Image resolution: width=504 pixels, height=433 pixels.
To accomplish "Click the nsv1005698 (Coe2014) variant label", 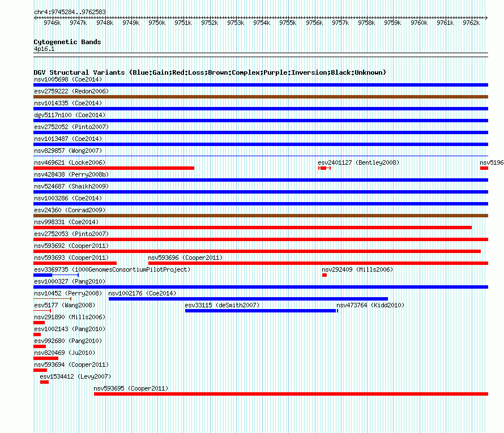I will coord(68,79).
